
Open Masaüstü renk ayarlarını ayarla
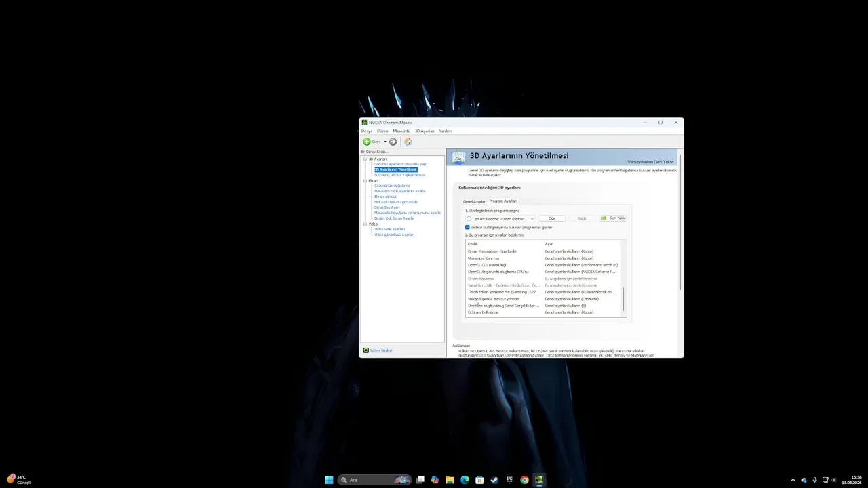coord(399,191)
